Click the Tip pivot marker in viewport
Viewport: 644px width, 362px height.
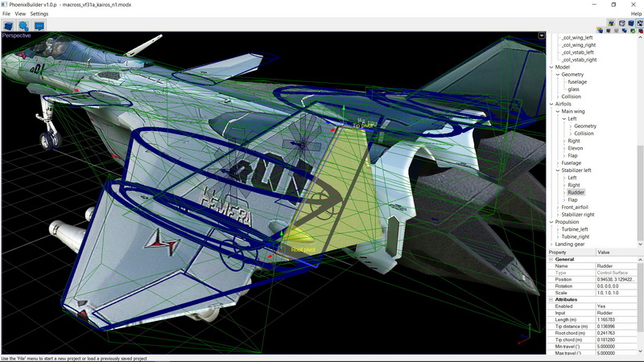pyautogui.click(x=362, y=125)
